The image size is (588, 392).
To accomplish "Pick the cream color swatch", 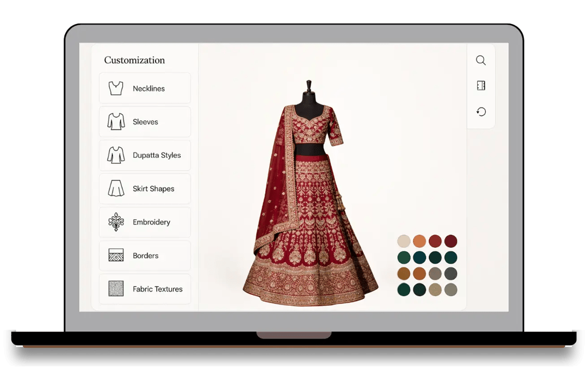I will [403, 241].
